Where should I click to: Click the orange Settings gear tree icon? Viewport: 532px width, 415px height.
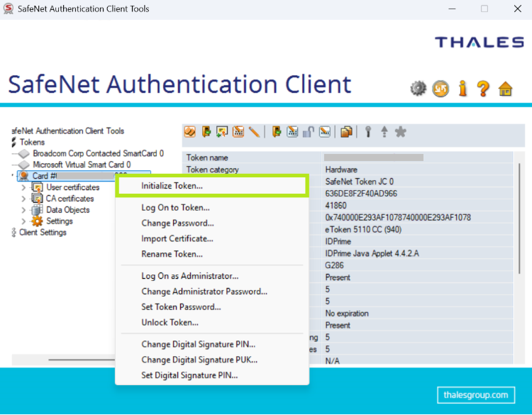pyautogui.click(x=37, y=221)
